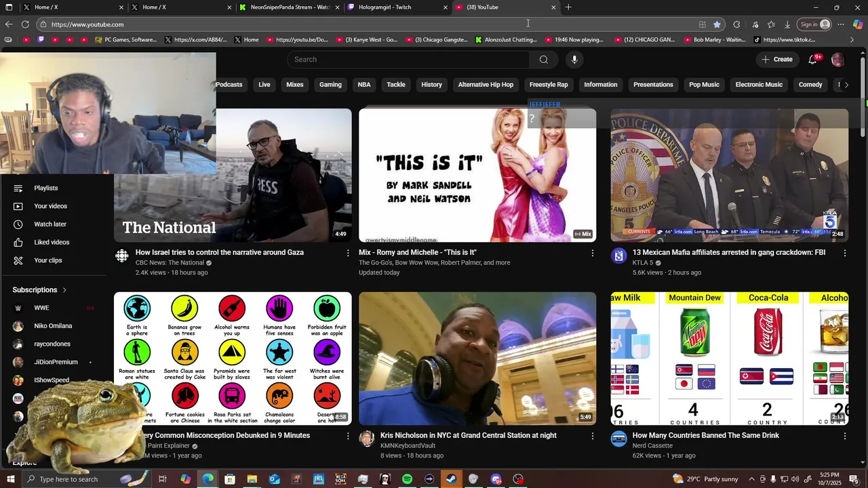Open options for Countries Banned Same Drink video
Image resolution: width=868 pixels, height=488 pixels.
844,436
